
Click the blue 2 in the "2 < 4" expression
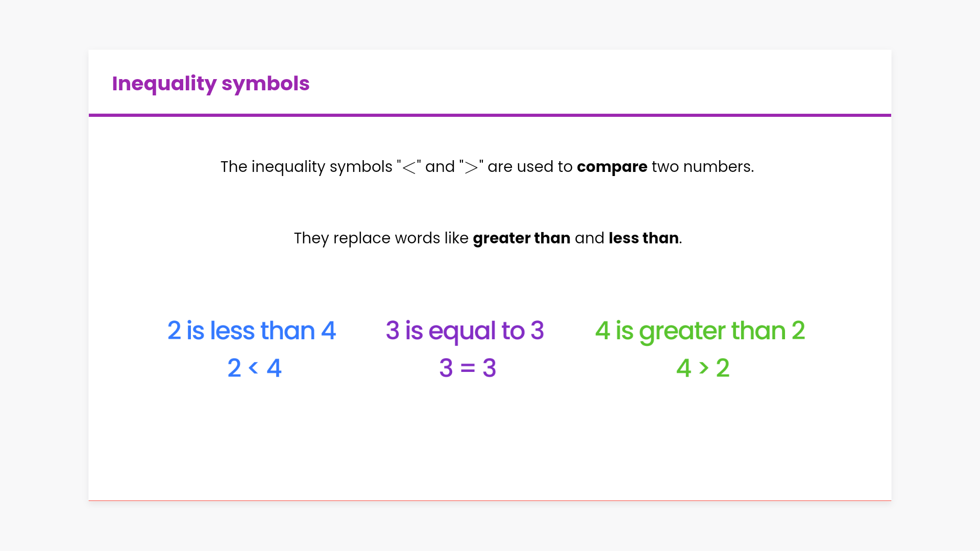[x=234, y=368]
